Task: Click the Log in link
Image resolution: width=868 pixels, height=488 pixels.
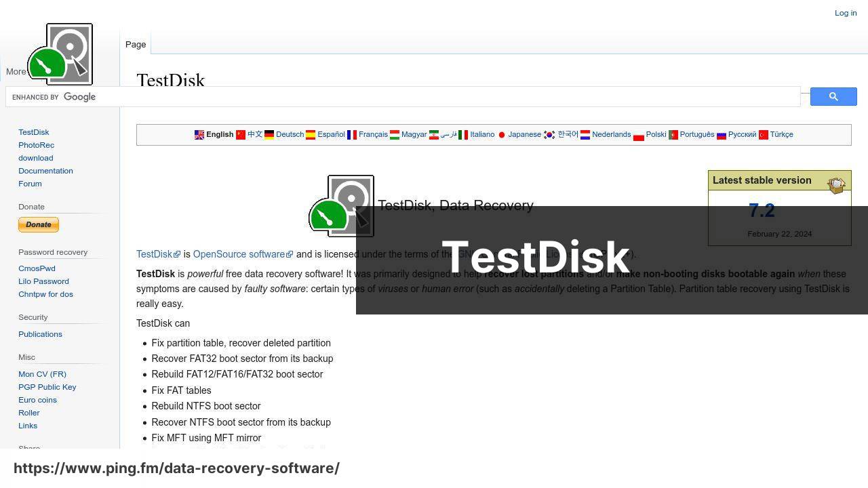Action: point(846,13)
